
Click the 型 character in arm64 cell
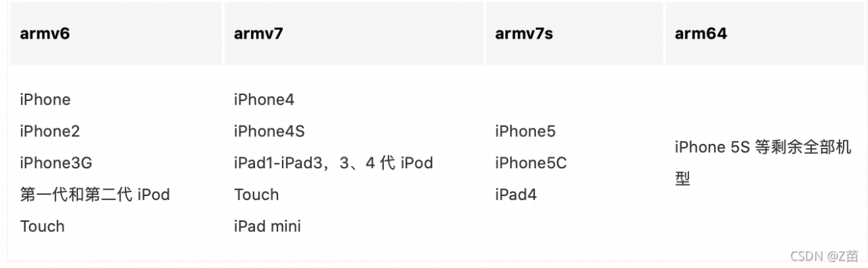click(x=682, y=179)
